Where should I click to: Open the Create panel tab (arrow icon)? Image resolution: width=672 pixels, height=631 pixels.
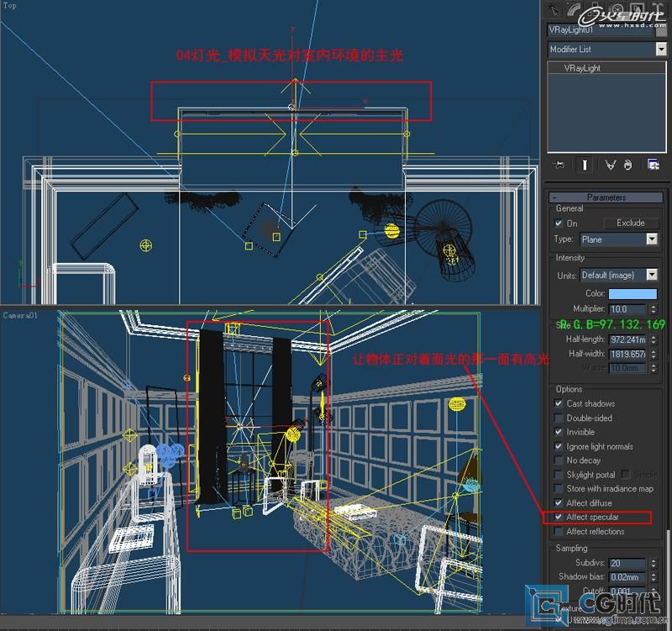[554, 9]
